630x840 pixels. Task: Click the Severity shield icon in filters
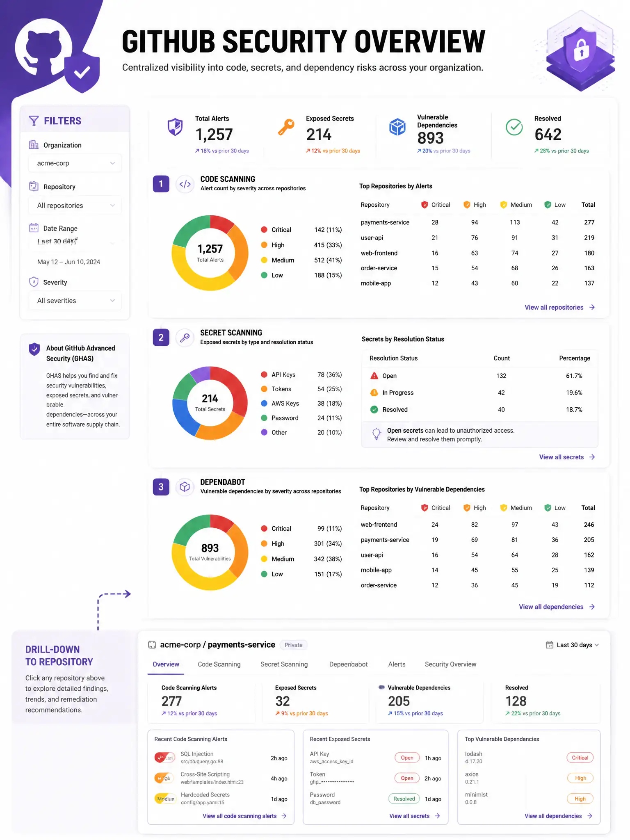coord(34,282)
